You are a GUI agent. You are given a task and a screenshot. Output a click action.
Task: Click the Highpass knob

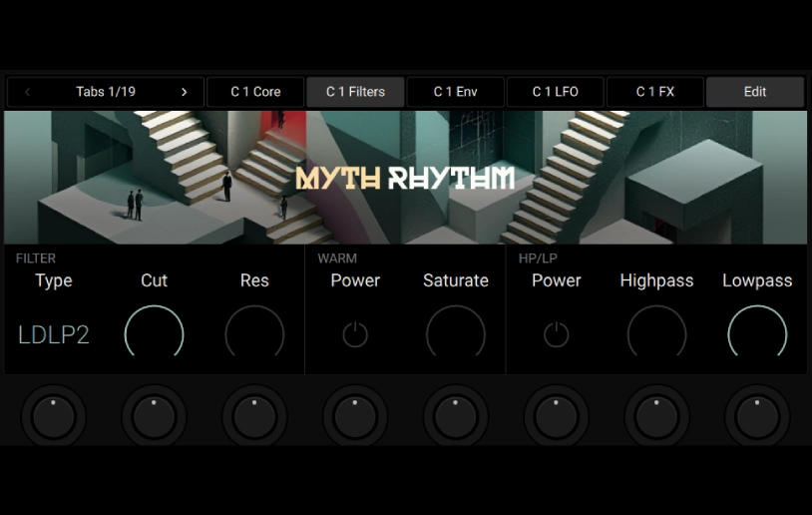[656, 333]
